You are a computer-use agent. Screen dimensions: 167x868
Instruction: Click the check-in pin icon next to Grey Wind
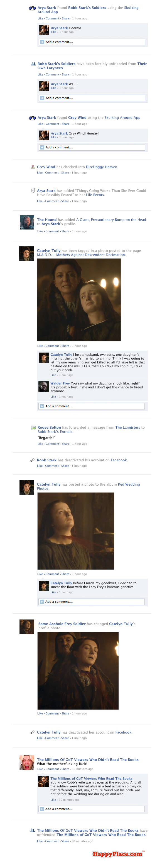(33, 167)
